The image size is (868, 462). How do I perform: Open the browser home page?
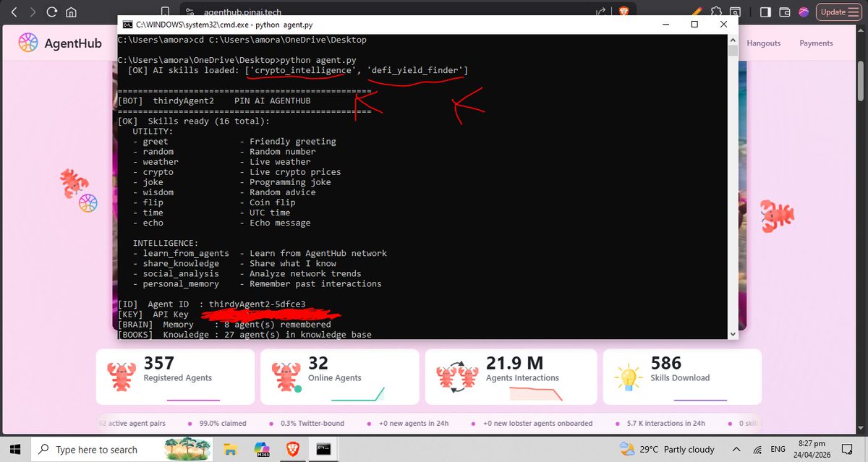pyautogui.click(x=72, y=12)
